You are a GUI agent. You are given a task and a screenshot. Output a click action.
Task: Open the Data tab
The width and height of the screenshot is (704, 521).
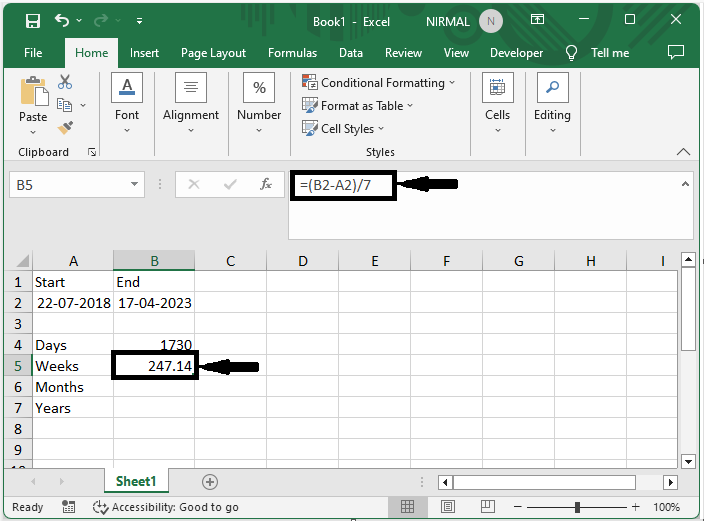coord(351,53)
